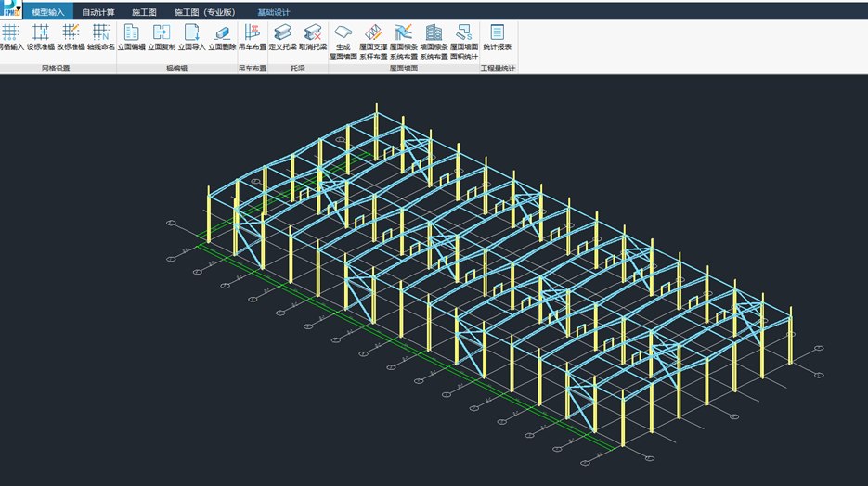
Task: Click the 榀编辑 group label
Action: (177, 69)
